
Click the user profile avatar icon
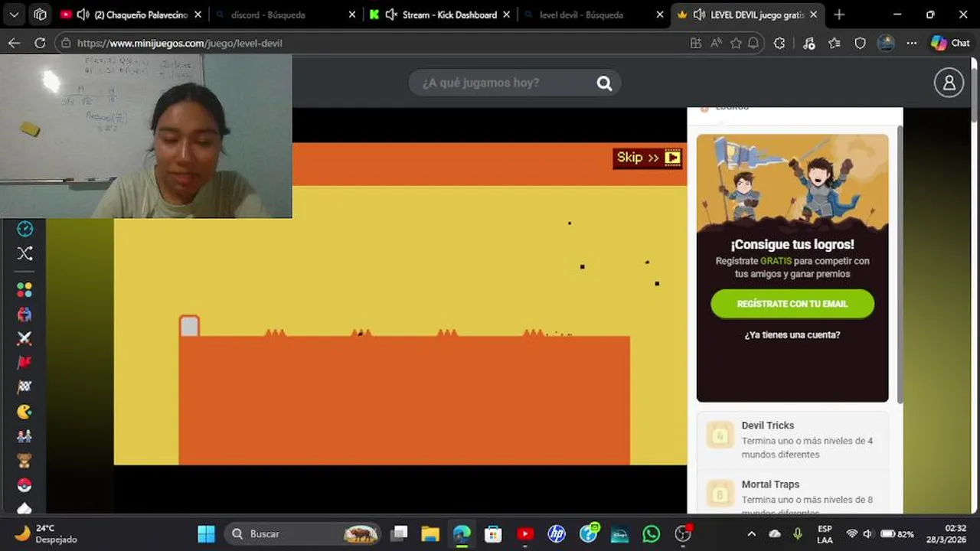click(x=949, y=83)
